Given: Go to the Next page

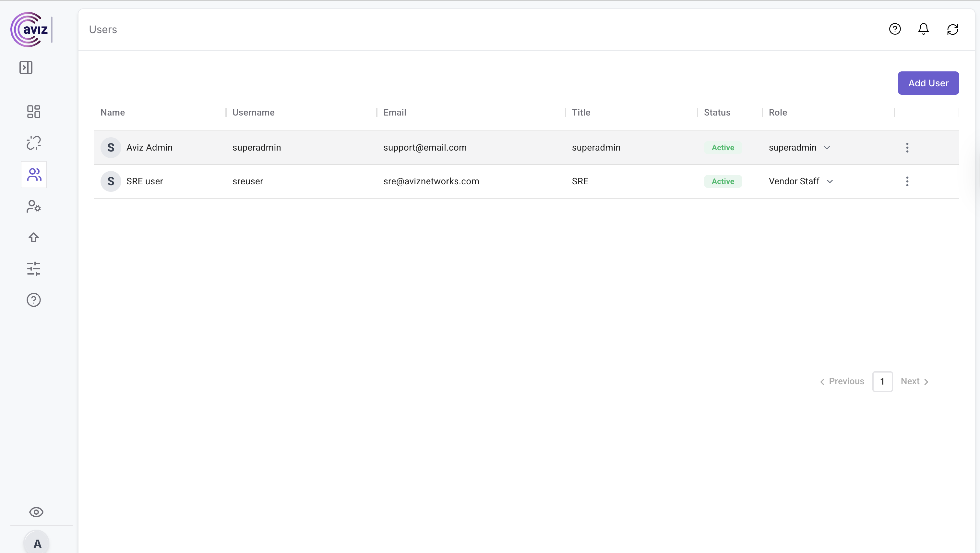Looking at the screenshot, I should (914, 381).
